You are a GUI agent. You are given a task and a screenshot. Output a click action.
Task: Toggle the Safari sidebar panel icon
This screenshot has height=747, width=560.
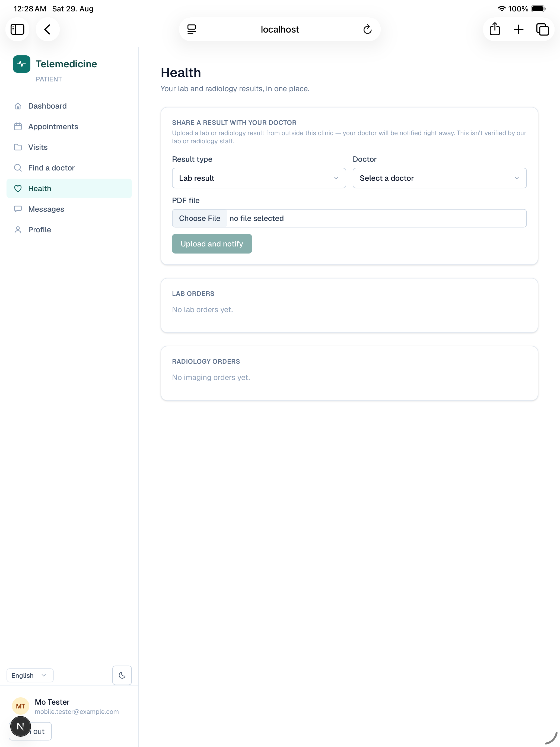[x=17, y=29]
